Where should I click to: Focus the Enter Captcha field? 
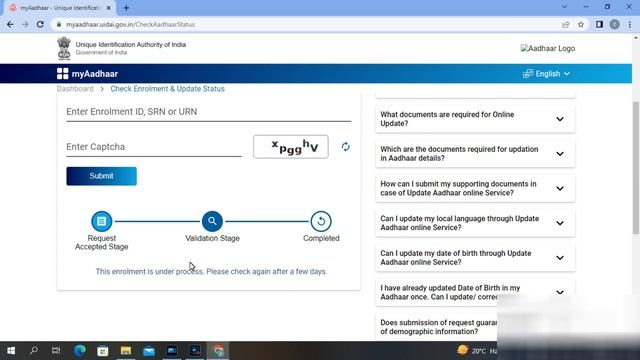point(154,147)
